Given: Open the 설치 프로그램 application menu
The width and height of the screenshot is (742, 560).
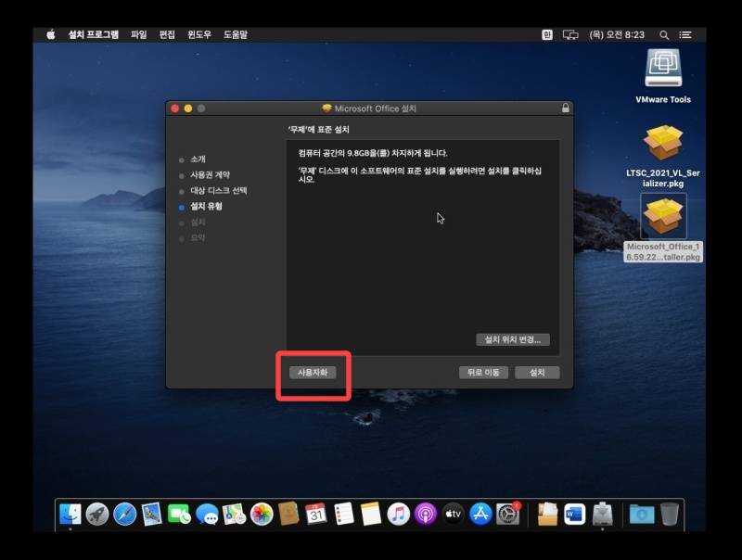Looking at the screenshot, I should coord(94,34).
